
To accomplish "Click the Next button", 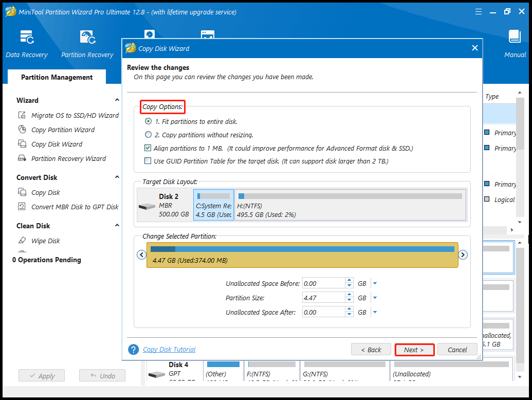I will coord(414,350).
